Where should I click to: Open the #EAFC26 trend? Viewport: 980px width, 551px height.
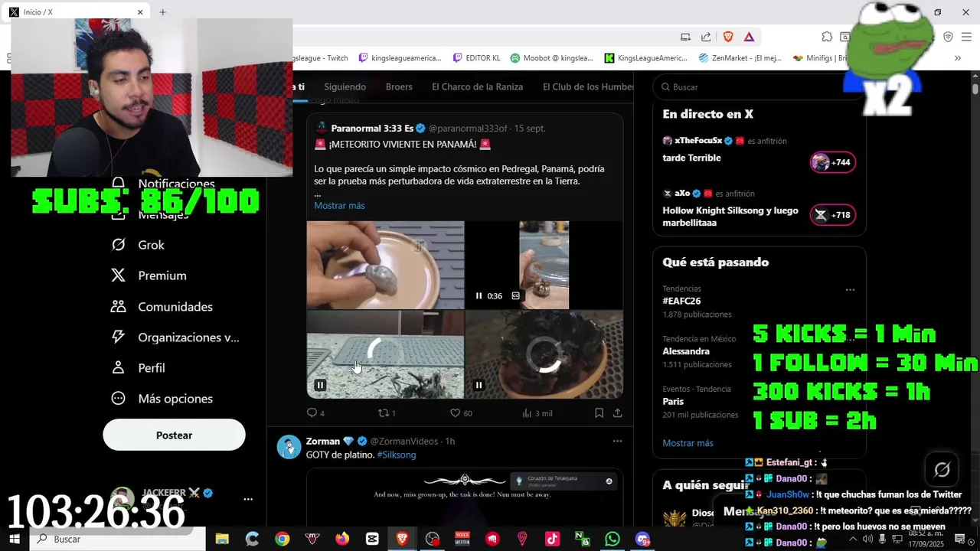681,301
